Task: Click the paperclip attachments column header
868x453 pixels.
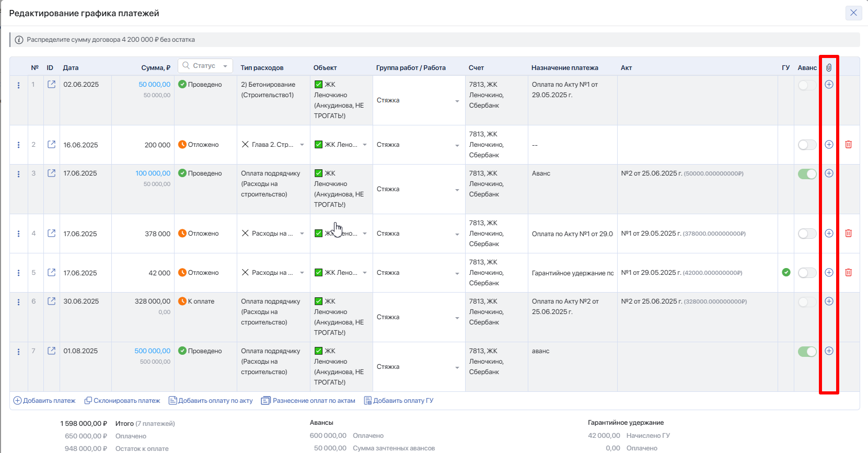Action: point(829,67)
